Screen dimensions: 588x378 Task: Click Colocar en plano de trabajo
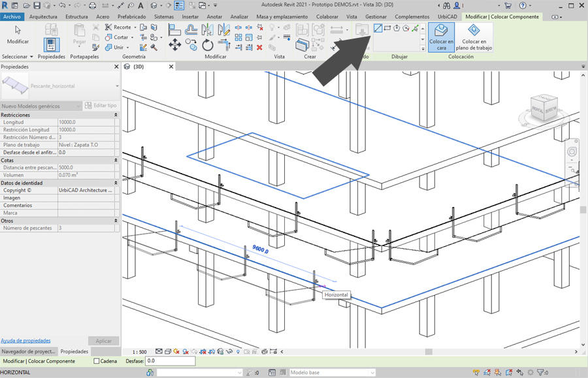474,37
